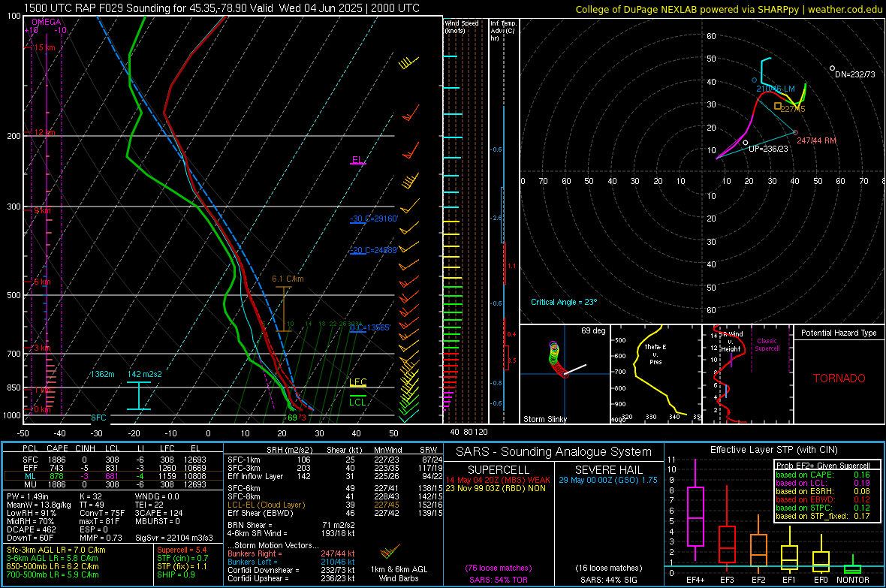Screen dimensions: 886x588
Task: Click the 'Bunkers Left =' storm motion row
Action: click(x=291, y=562)
